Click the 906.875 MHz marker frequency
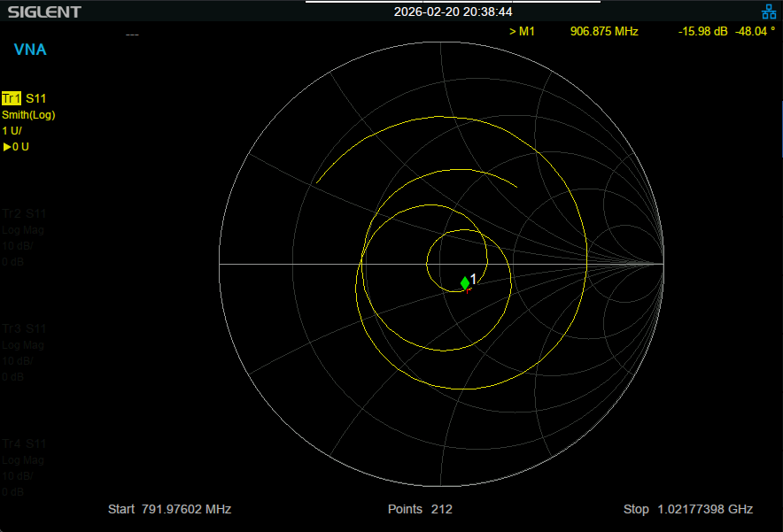Viewport: 783px width, 532px height. tap(604, 32)
